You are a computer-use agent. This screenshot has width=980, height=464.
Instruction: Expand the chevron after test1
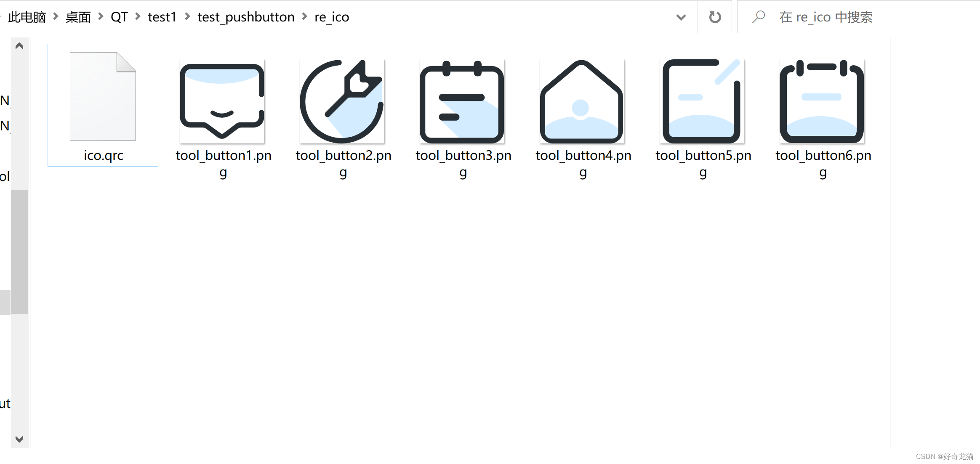[187, 17]
